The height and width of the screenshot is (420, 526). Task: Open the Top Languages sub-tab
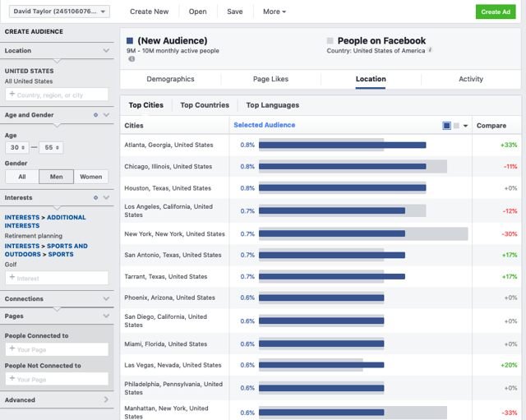pyautogui.click(x=272, y=105)
